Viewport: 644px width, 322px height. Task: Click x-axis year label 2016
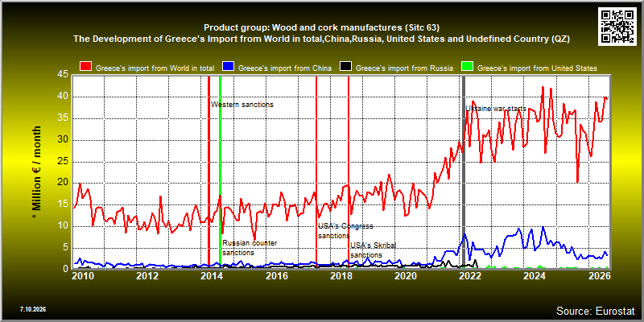click(x=277, y=275)
